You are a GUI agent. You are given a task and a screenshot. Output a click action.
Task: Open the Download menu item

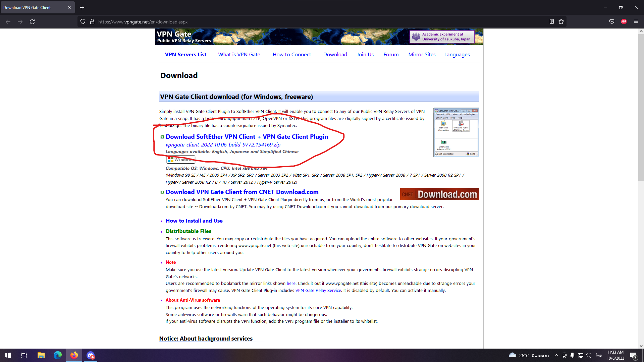tap(335, 55)
